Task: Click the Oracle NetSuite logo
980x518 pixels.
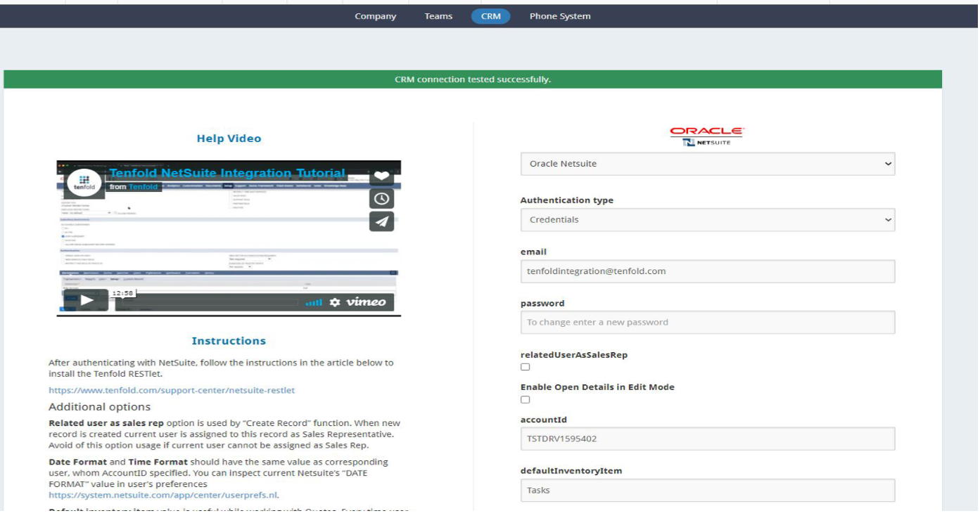Action: (707, 133)
